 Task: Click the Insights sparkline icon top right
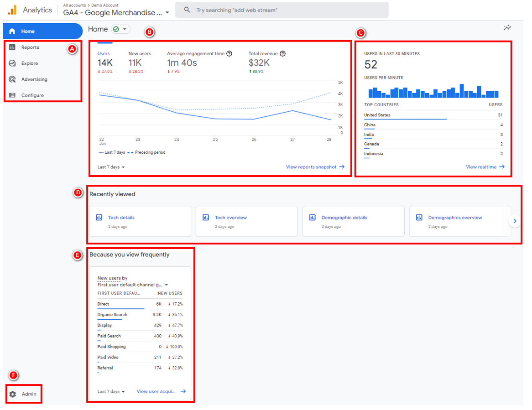click(507, 28)
